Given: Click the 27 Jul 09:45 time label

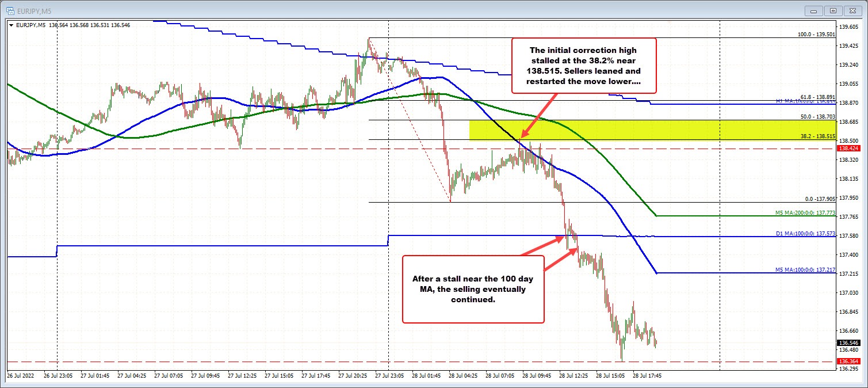Looking at the screenshot, I should (207, 375).
